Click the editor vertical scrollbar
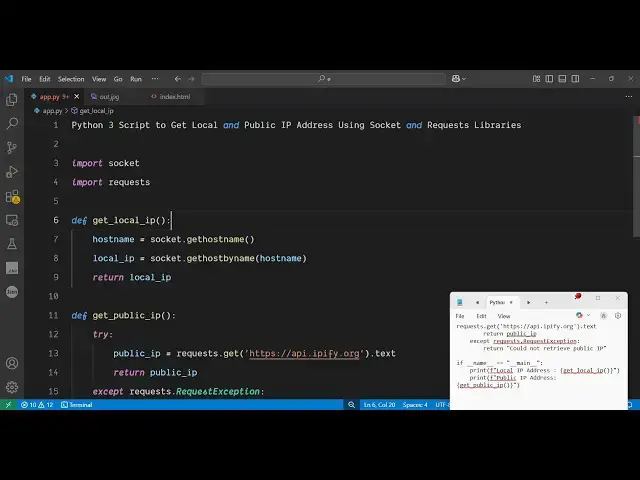The height and width of the screenshot is (480, 640). (636, 176)
